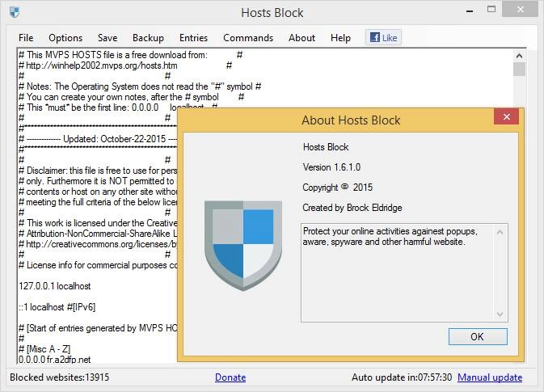
Task: Click the 'You can create your own notes' line
Action: tap(119, 97)
